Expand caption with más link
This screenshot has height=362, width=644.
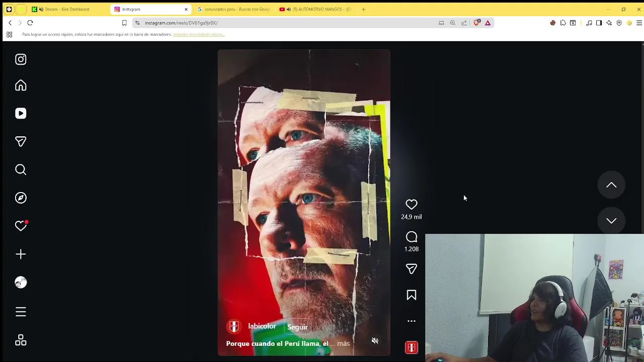tap(343, 344)
